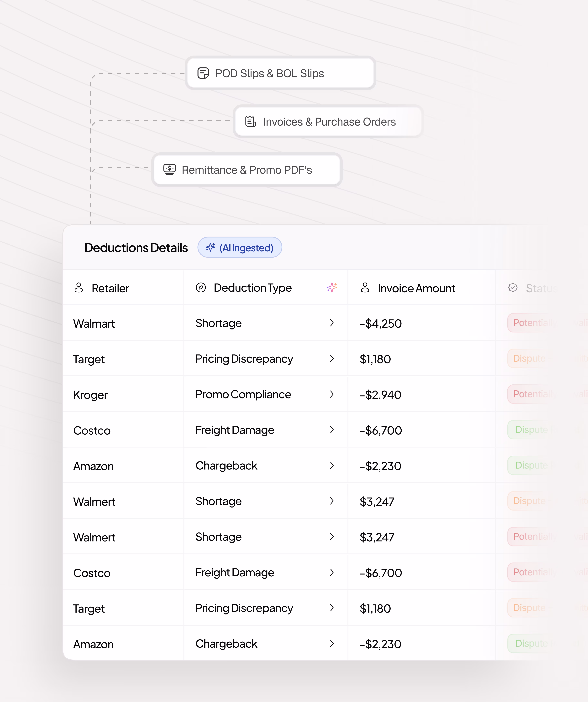Click the remittance money icon
The image size is (588, 702).
(170, 170)
